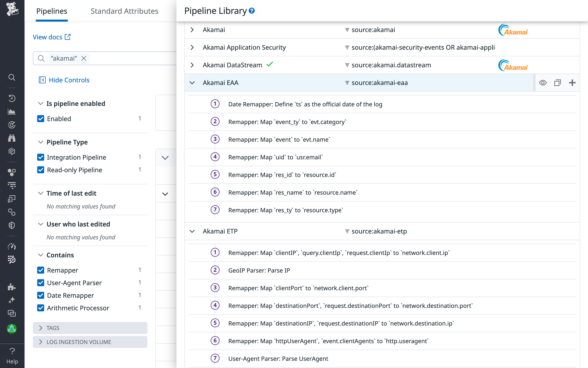
Task: Select the Bits AI sparkles icon
Action: 12,300
